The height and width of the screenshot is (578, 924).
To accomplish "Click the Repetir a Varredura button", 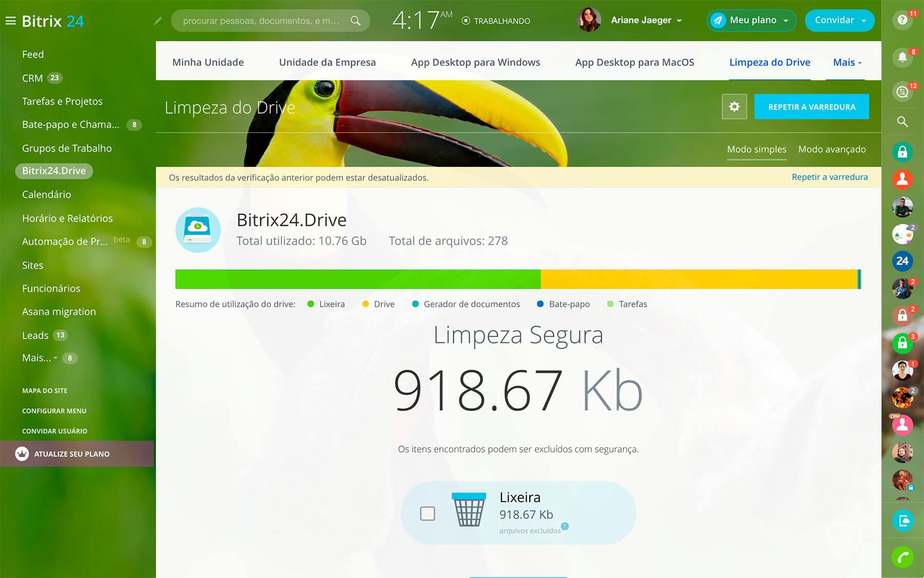I will tap(811, 107).
